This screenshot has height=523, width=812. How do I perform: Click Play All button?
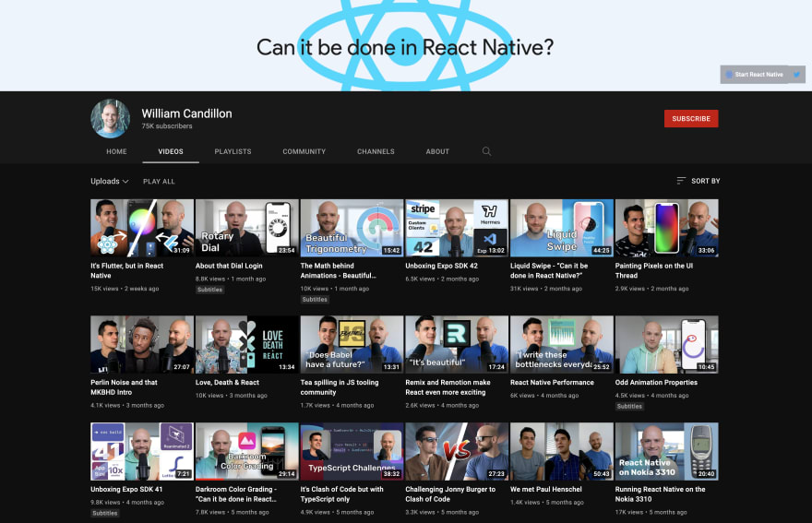[159, 181]
